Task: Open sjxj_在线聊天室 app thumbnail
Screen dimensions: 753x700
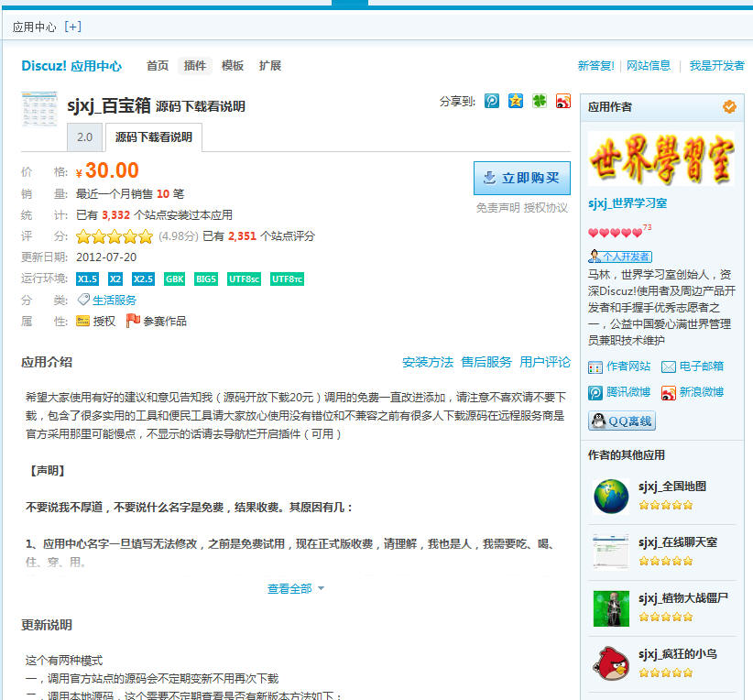Action: 611,552
